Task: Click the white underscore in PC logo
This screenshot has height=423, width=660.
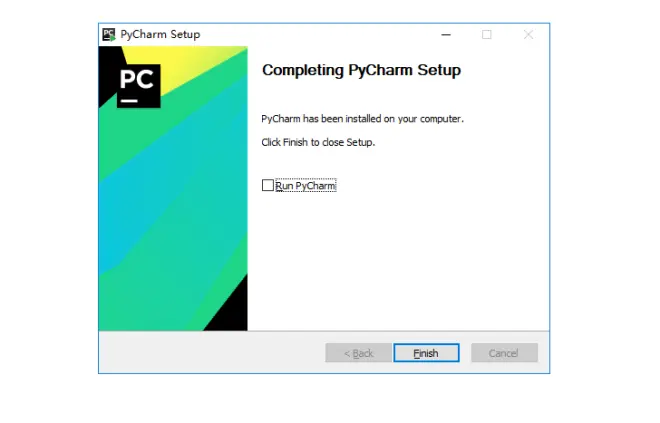Action: coord(129,101)
